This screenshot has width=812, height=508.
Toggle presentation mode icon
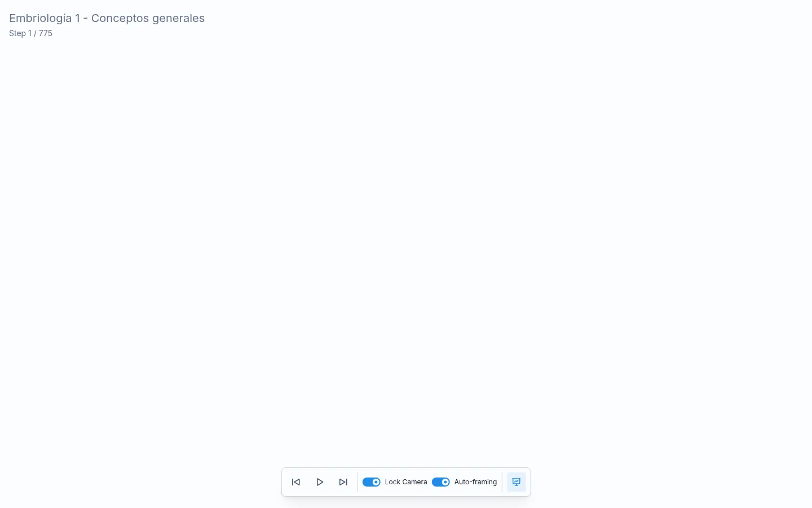click(517, 482)
